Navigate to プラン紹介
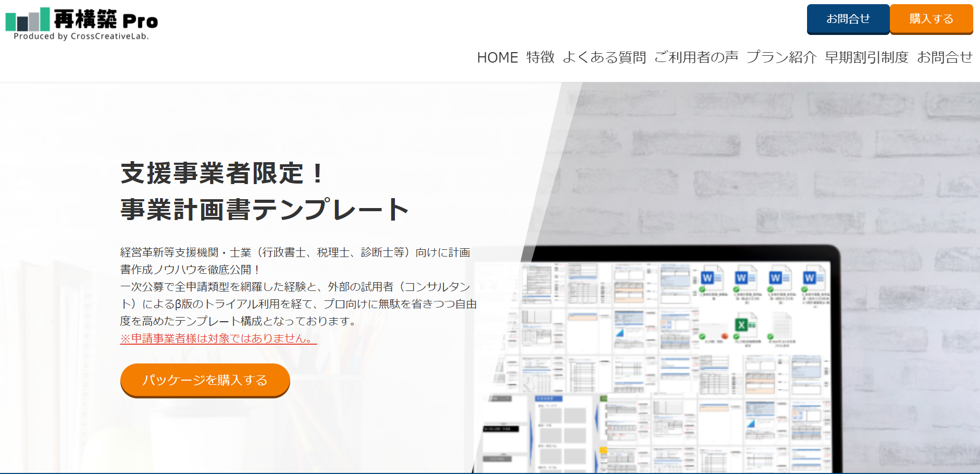This screenshot has width=980, height=474. [781, 57]
